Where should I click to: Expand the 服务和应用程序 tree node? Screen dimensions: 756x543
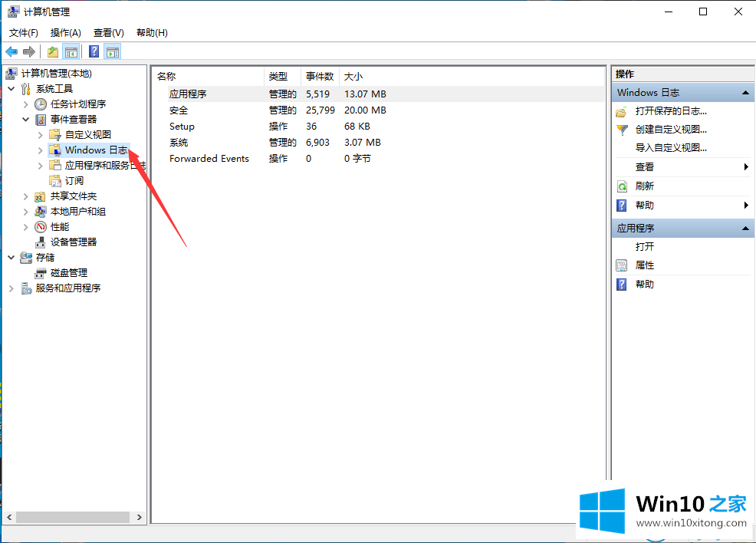11,288
